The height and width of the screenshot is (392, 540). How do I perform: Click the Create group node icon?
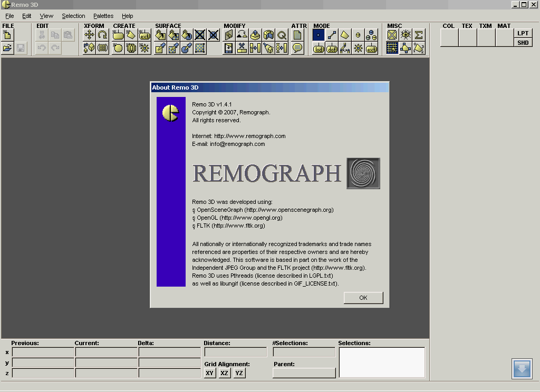tap(118, 35)
